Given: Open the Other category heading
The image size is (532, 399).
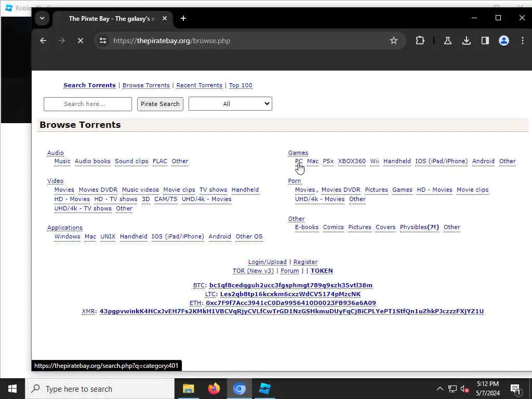Looking at the screenshot, I should tap(297, 219).
